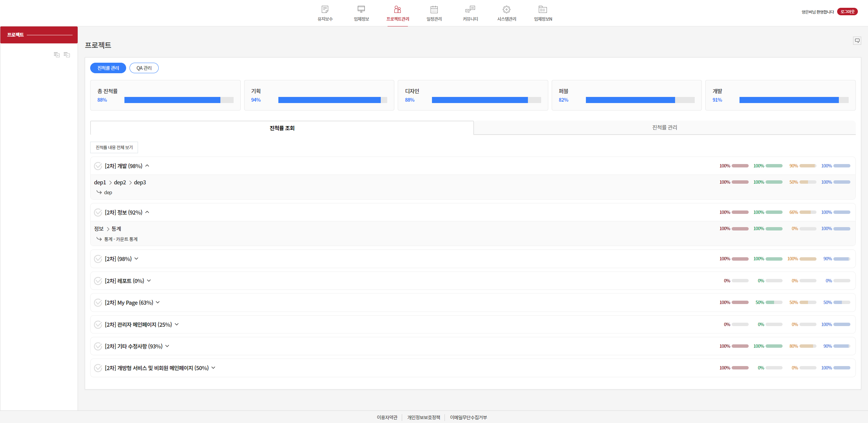Toggle check circle for [2차] 레포트 (0%)

point(98,281)
